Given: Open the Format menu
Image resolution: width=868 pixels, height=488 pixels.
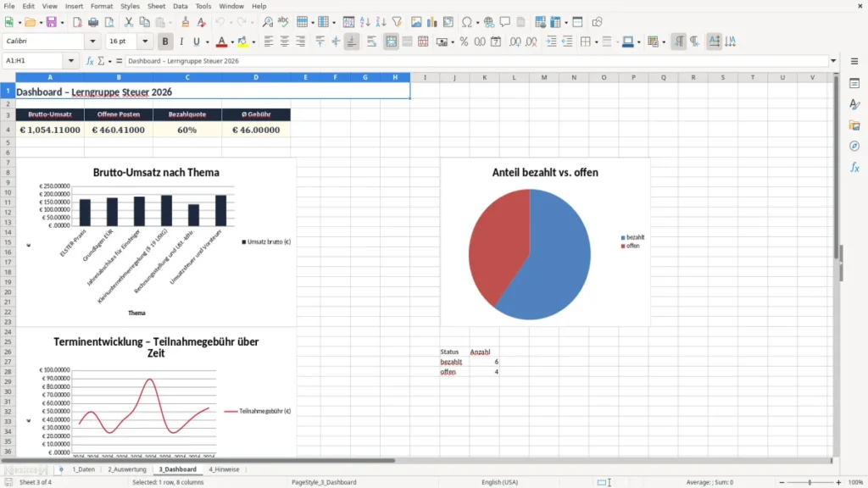Looking at the screenshot, I should 102,6.
